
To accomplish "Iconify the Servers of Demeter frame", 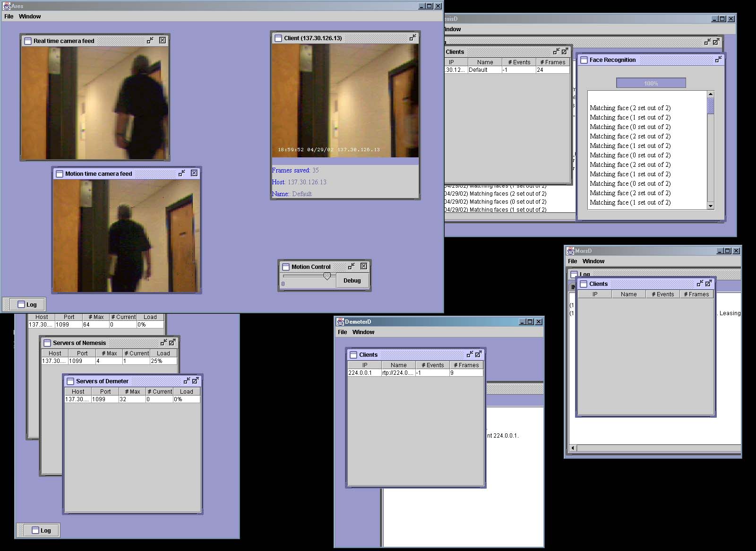I will pos(187,381).
